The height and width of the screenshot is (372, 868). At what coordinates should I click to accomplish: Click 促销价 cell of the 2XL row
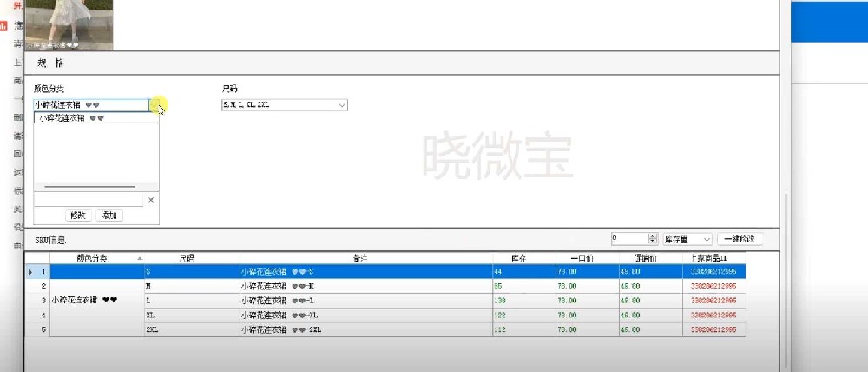point(651,329)
